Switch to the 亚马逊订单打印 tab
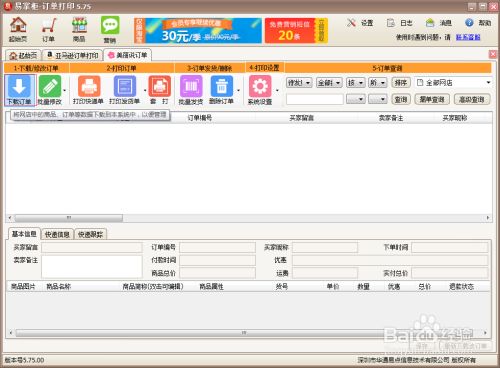 click(x=73, y=55)
